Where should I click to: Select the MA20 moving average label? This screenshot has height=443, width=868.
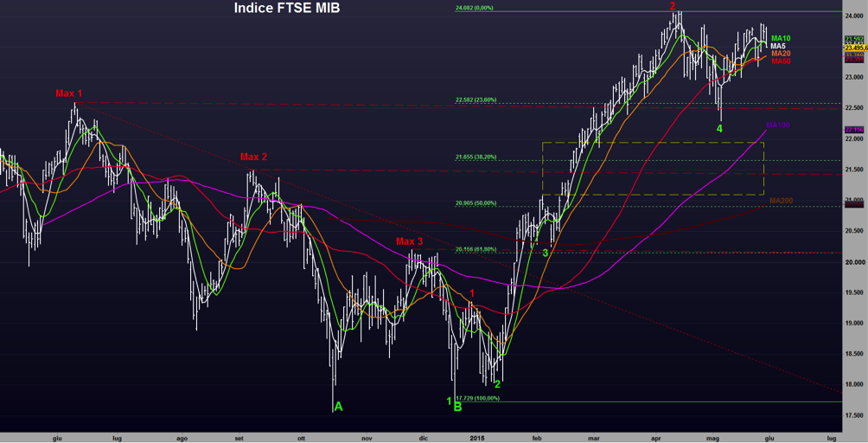(x=781, y=53)
